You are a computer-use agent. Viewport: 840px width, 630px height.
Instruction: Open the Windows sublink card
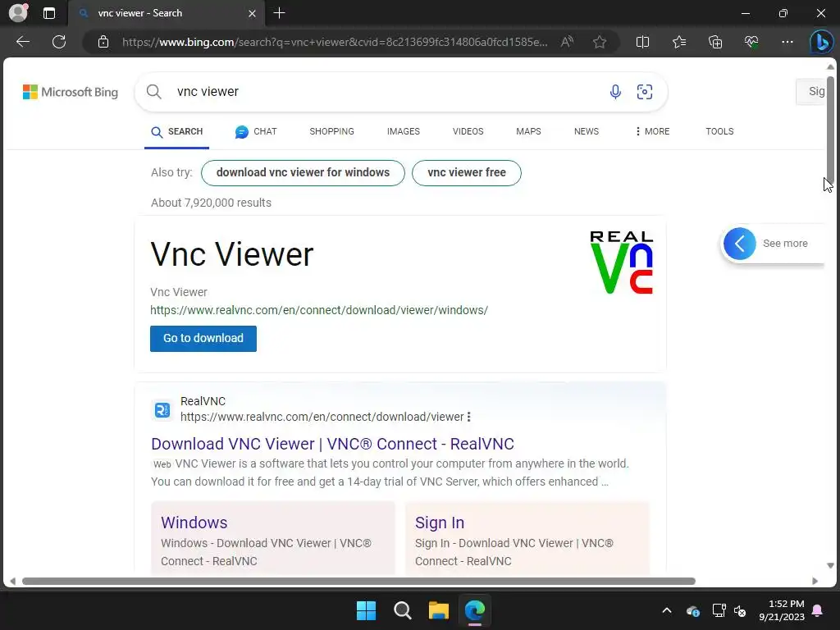pyautogui.click(x=272, y=538)
